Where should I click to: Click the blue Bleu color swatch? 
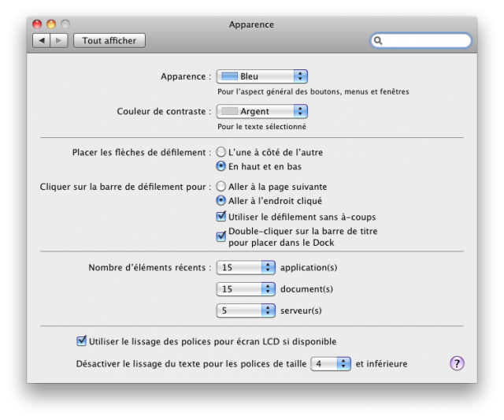point(229,76)
